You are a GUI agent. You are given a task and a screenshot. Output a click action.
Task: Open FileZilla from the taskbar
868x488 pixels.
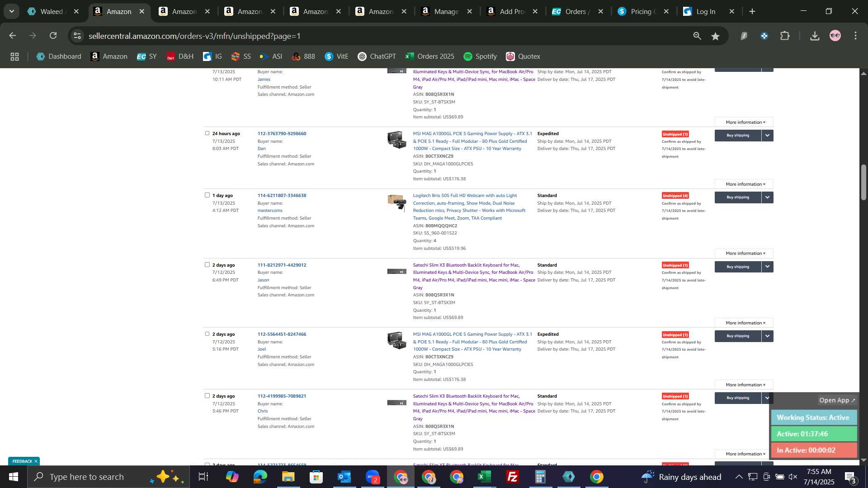click(x=513, y=477)
